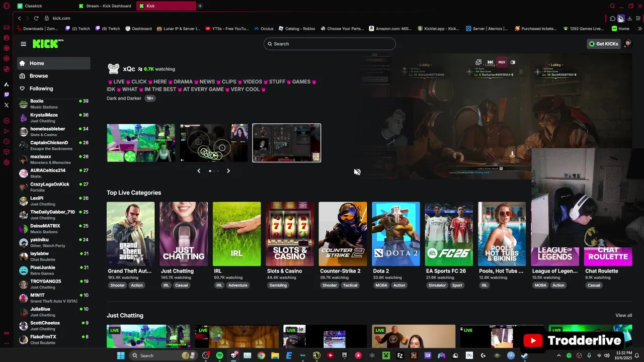The width and height of the screenshot is (644, 362).
Task: Show previous carousel streams arrow
Action: click(x=199, y=171)
